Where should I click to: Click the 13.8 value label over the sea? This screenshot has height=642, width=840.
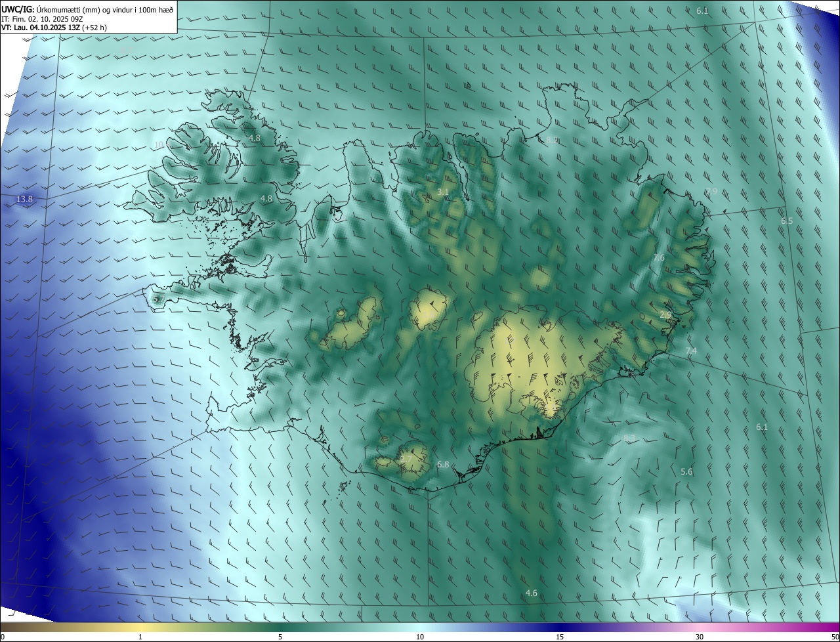coord(25,199)
